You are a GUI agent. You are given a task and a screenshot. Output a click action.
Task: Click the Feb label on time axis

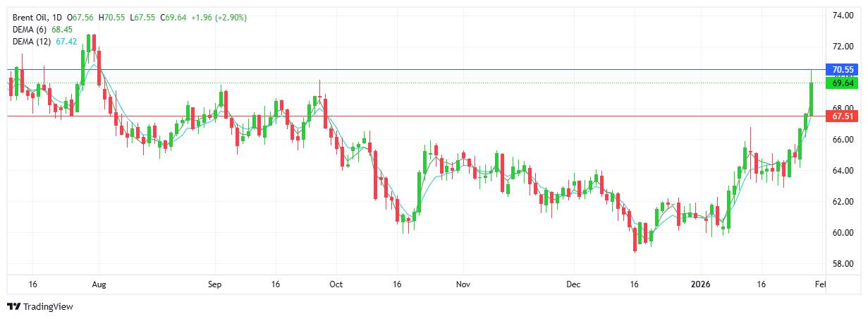[820, 284]
